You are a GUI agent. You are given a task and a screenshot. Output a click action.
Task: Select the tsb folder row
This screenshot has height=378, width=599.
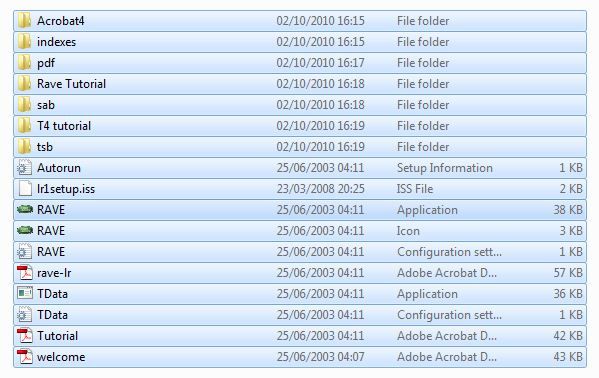click(x=300, y=147)
